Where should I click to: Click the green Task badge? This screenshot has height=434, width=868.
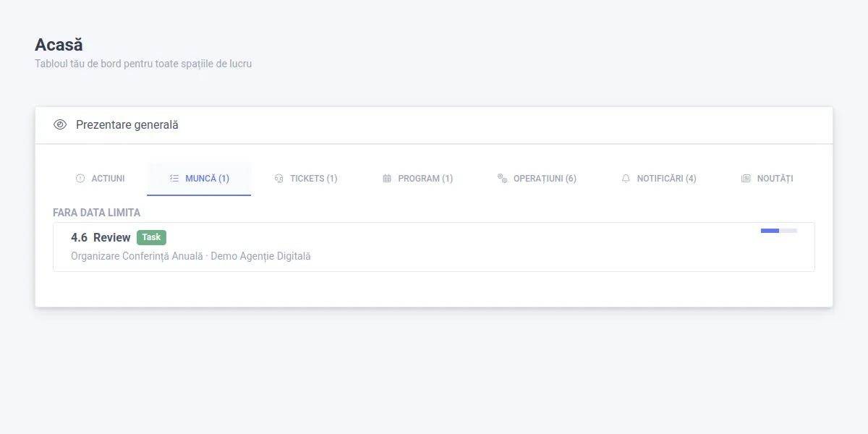point(151,237)
